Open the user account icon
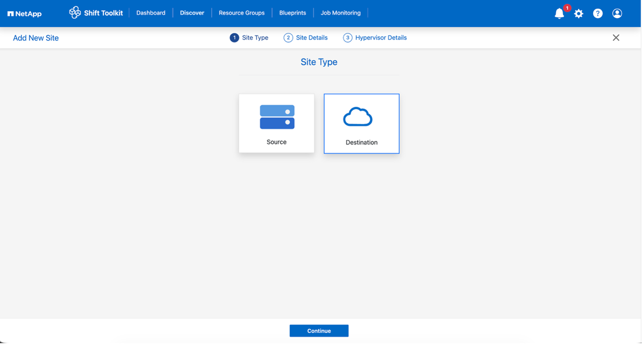 [617, 13]
